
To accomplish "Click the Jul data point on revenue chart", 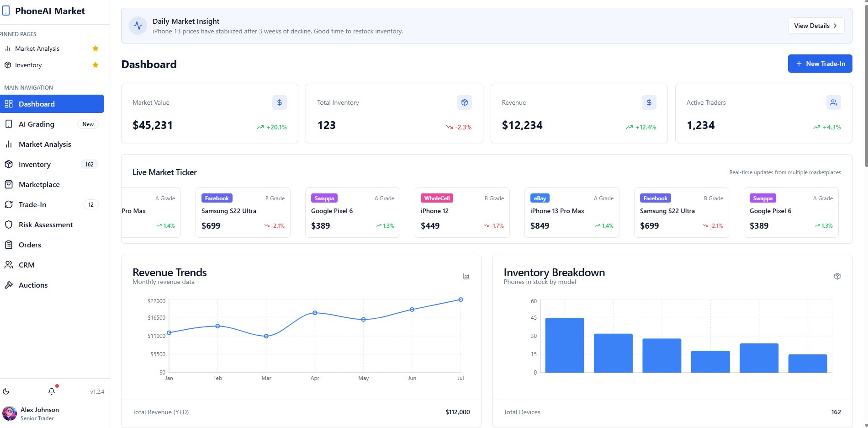I will point(460,300).
